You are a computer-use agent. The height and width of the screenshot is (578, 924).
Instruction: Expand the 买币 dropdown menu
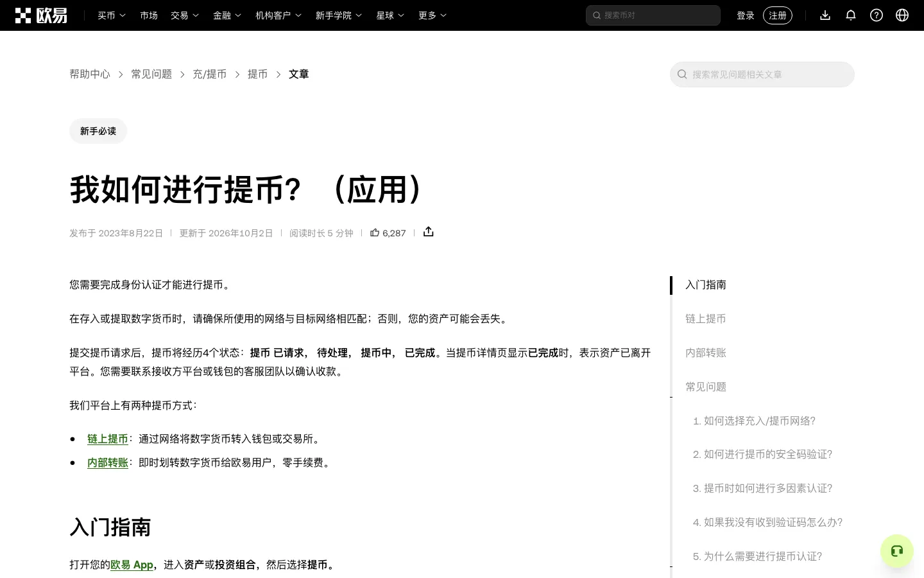[112, 15]
